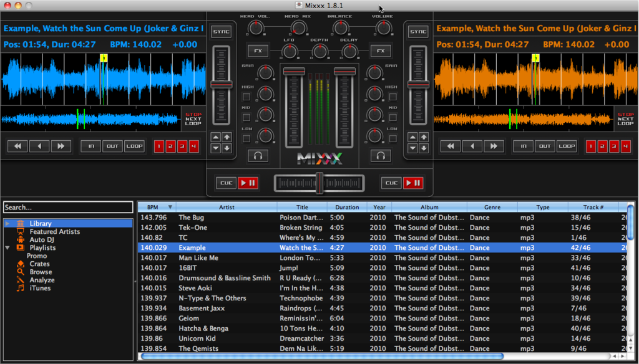Click the library Search field
Viewport: 639px width, 364px height.
coord(68,208)
